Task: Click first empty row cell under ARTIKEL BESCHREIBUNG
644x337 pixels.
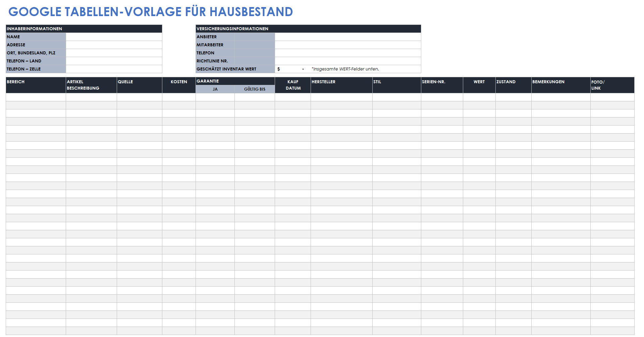Action: point(92,97)
